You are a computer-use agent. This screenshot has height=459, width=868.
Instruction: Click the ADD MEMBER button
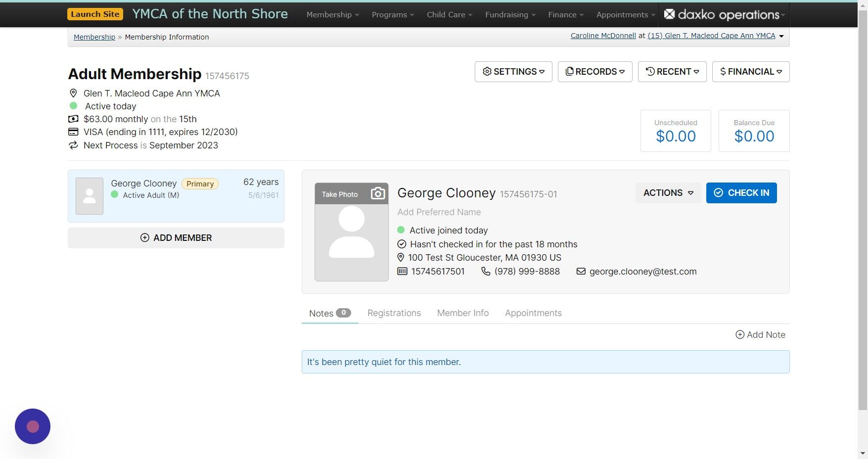pyautogui.click(x=176, y=238)
